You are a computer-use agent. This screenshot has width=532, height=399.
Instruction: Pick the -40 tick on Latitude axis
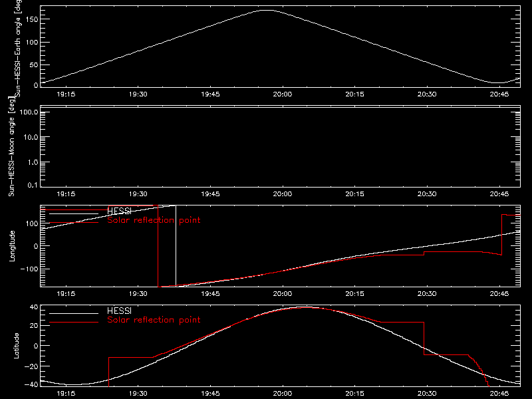click(31, 385)
